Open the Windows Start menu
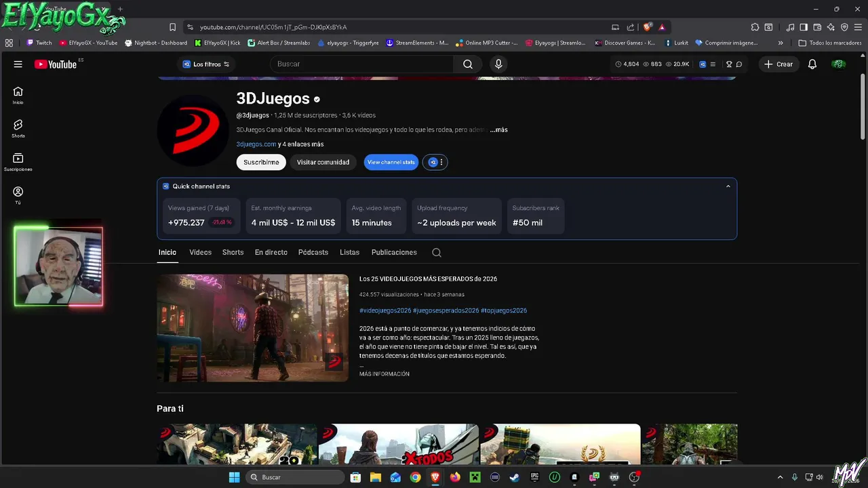Image resolution: width=868 pixels, height=488 pixels. [234, 477]
